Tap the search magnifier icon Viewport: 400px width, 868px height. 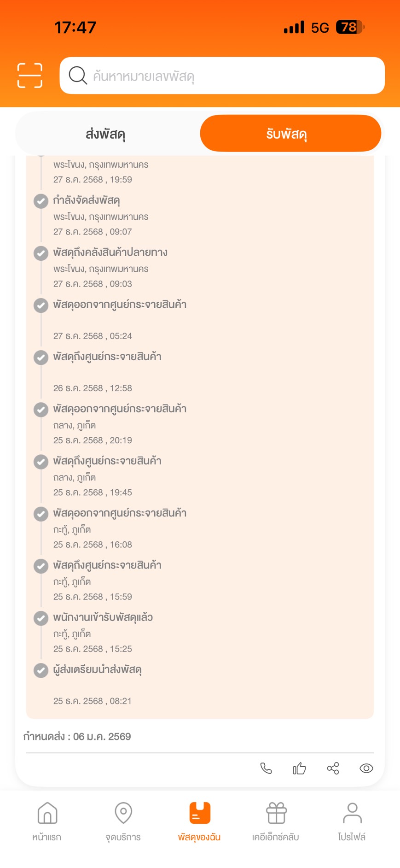coord(78,76)
